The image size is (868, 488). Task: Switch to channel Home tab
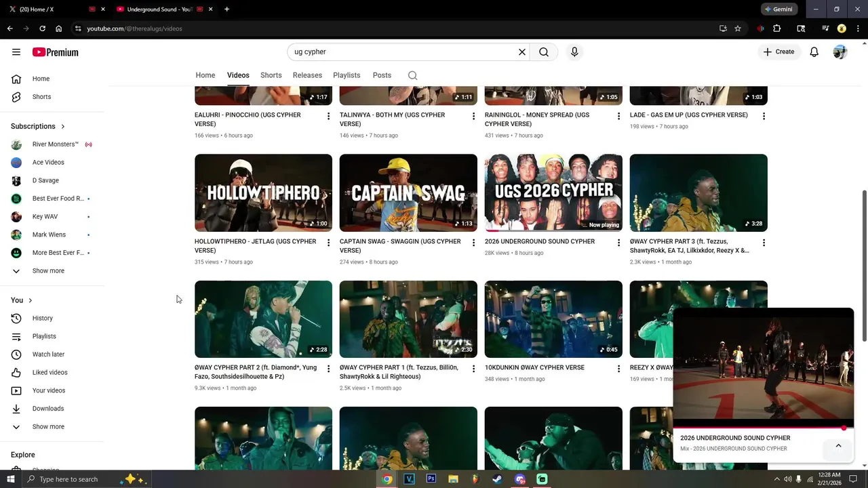205,75
